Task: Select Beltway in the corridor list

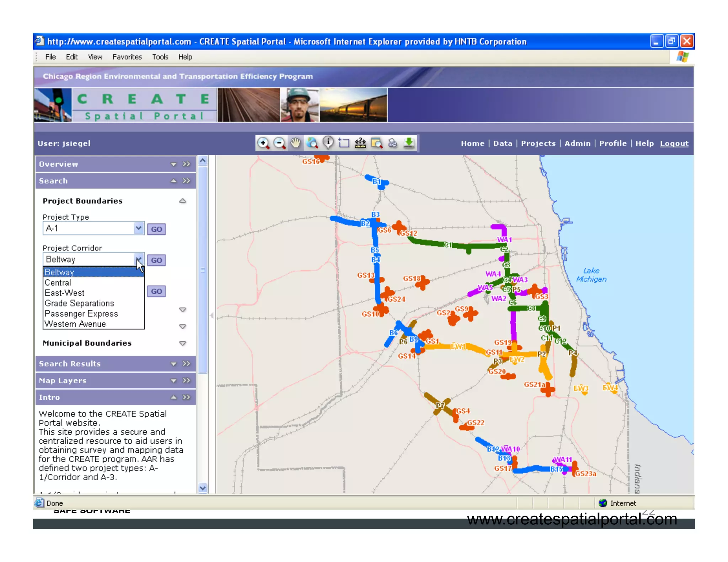Action: point(93,272)
